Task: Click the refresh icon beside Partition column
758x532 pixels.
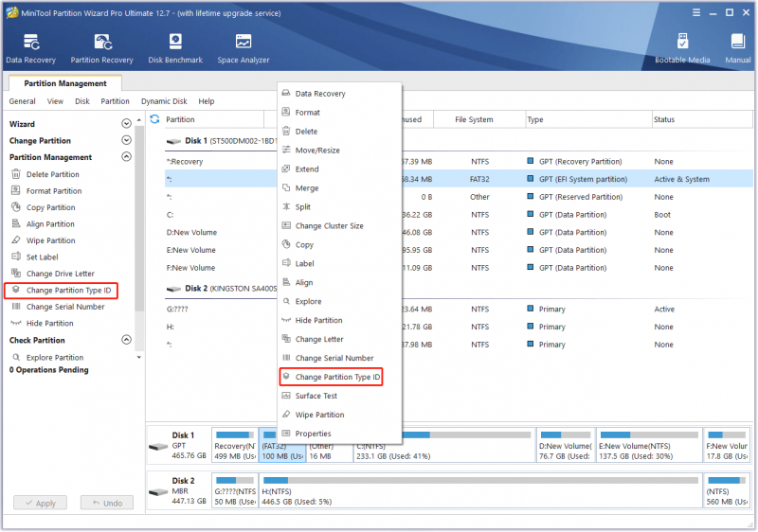Action: click(154, 118)
